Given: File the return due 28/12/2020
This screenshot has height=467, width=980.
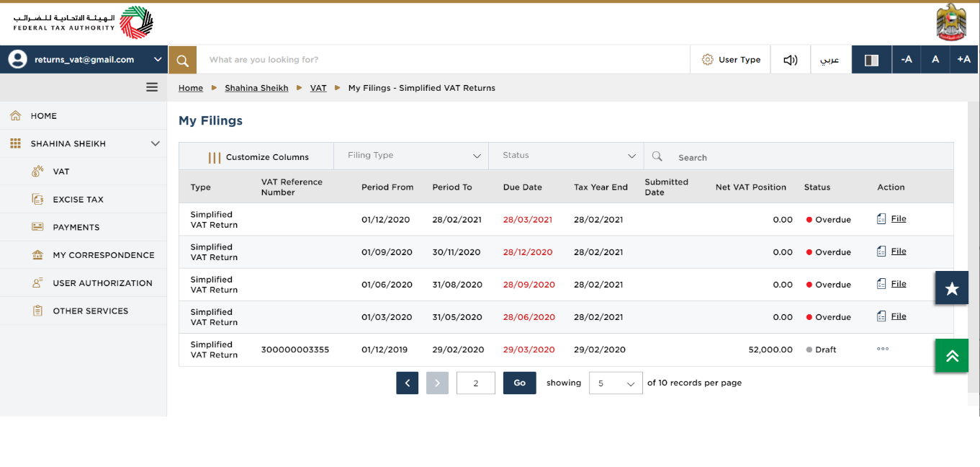Looking at the screenshot, I should coord(899,251).
